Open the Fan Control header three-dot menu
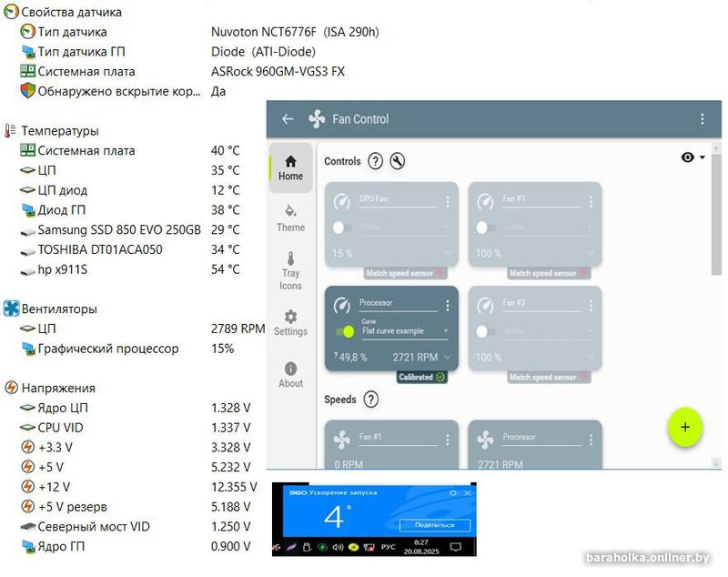This screenshot has height=577, width=728. [702, 119]
